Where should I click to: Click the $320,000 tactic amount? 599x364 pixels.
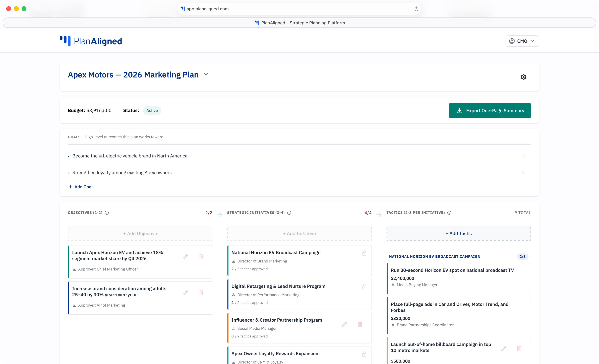tap(400, 318)
